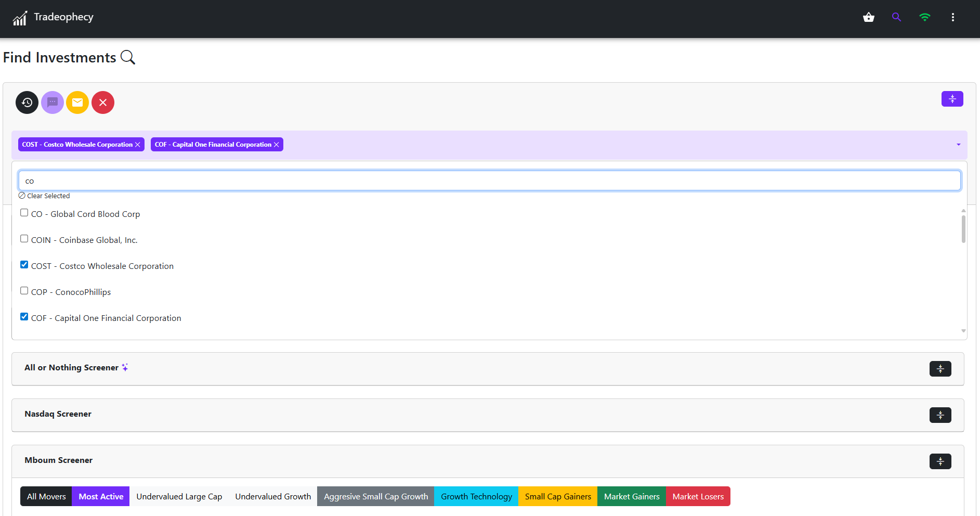980x516 pixels.
Task: Click the Find Investments page title
Action: 60,57
